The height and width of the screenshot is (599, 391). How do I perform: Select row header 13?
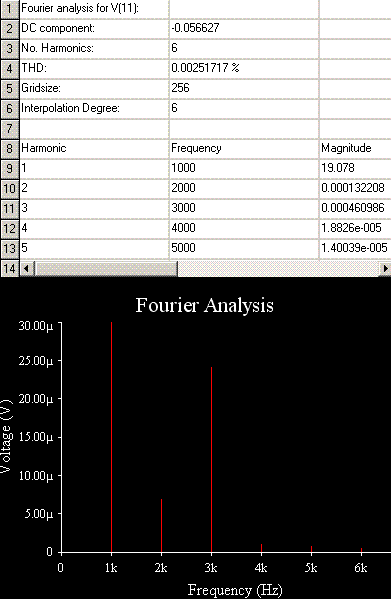click(9, 249)
